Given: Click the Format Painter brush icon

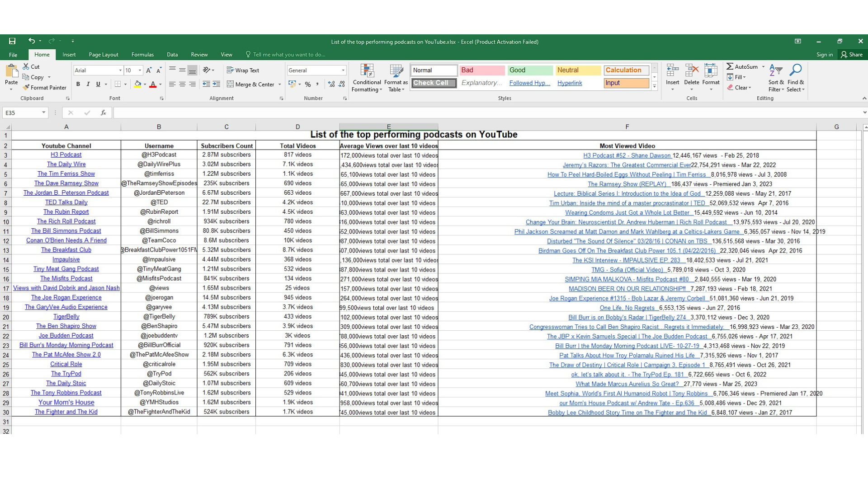Looking at the screenshot, I should (x=26, y=88).
